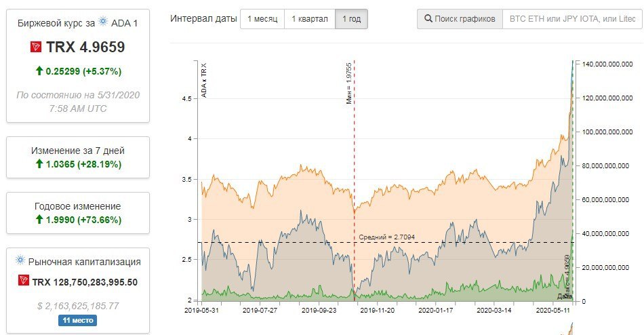644x335 pixels.
Task: Click the 2020-05-11 x-axis date label
Action: coord(552,311)
